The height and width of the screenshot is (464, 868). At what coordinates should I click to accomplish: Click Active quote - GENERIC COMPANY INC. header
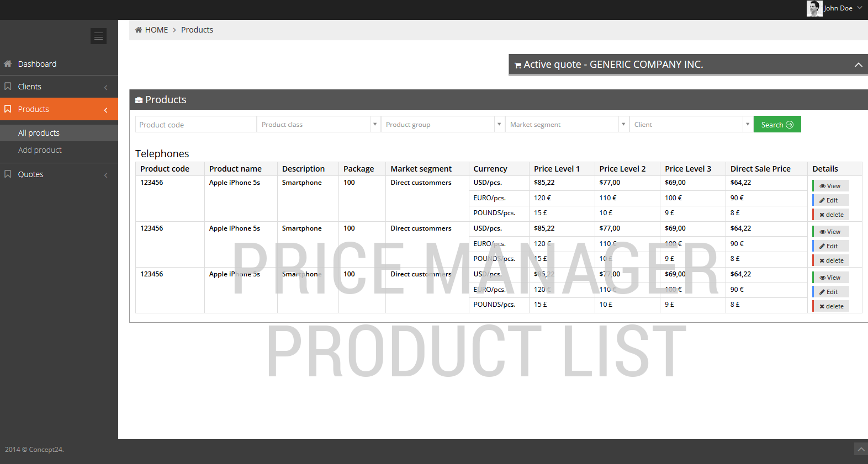pos(688,65)
